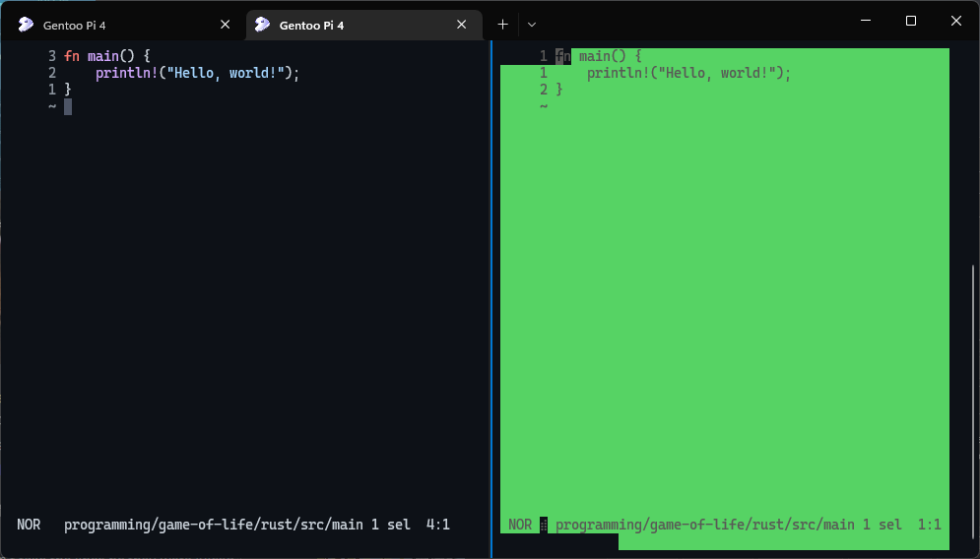Image resolution: width=980 pixels, height=559 pixels.
Task: Click "println!" in the green pane
Action: (619, 73)
